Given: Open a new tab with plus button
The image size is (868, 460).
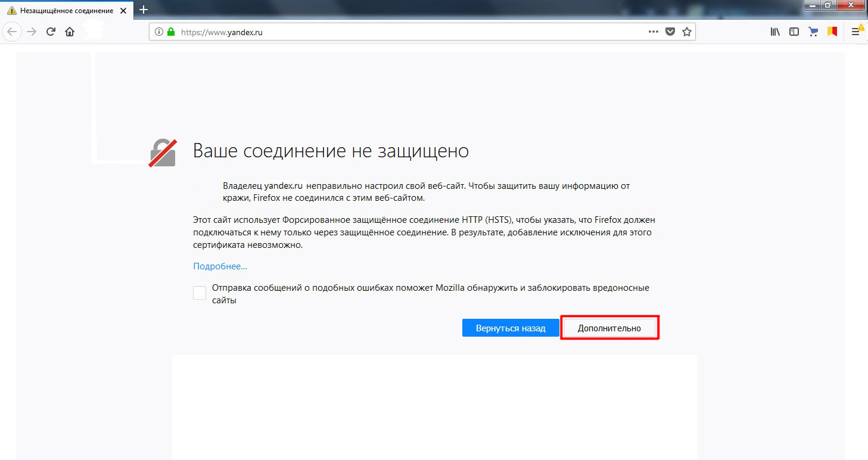Looking at the screenshot, I should click(x=143, y=10).
